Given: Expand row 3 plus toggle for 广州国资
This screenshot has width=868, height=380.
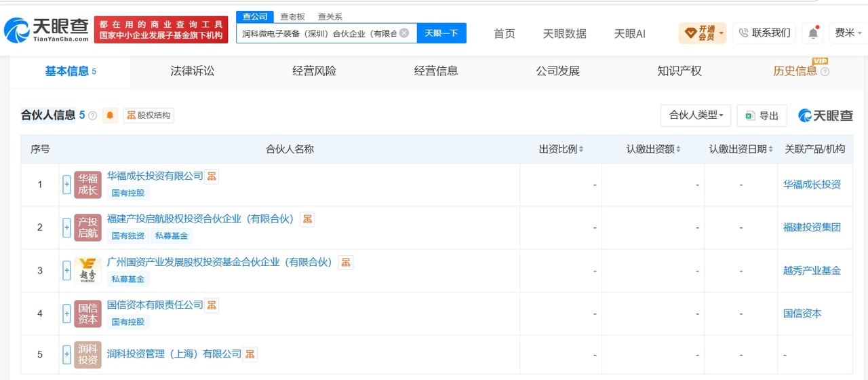Looking at the screenshot, I should 66,271.
